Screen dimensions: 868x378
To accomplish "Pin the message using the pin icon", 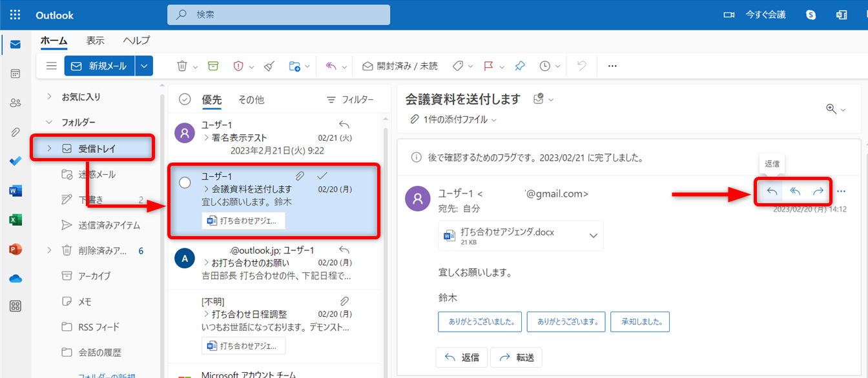I will pos(520,66).
